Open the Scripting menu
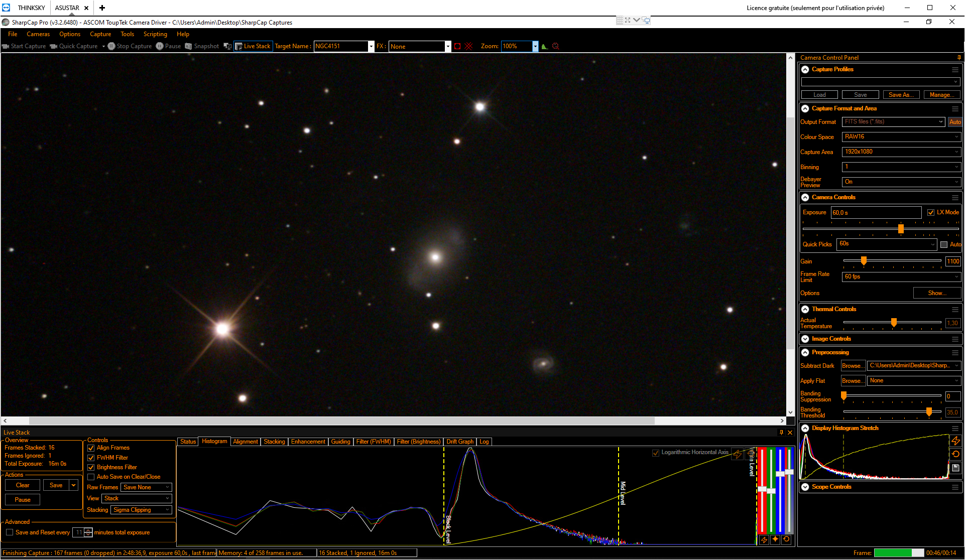965x560 pixels. pyautogui.click(x=155, y=34)
